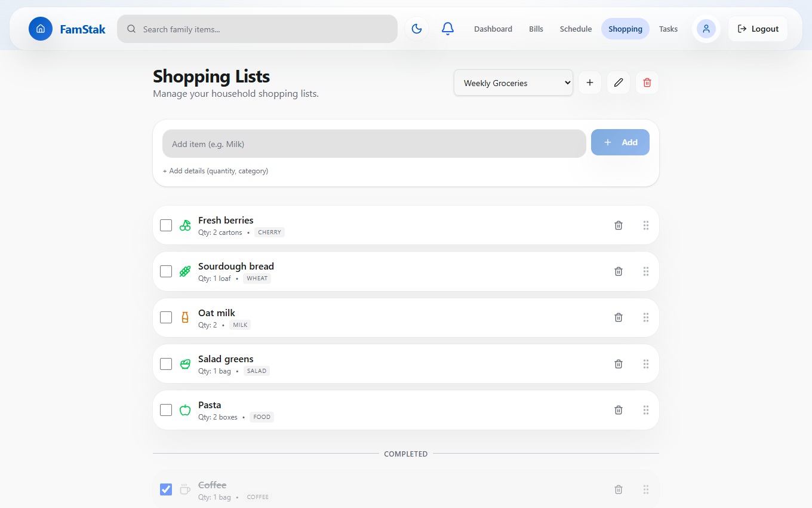812x508 pixels.
Task: Click the milk bottle icon beside Oat milk
Action: [x=185, y=317]
